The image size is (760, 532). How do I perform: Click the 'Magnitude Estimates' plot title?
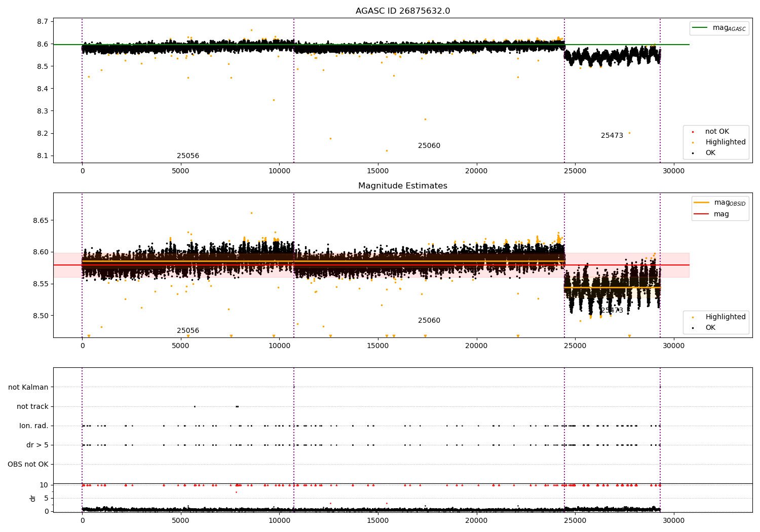[x=403, y=186]
